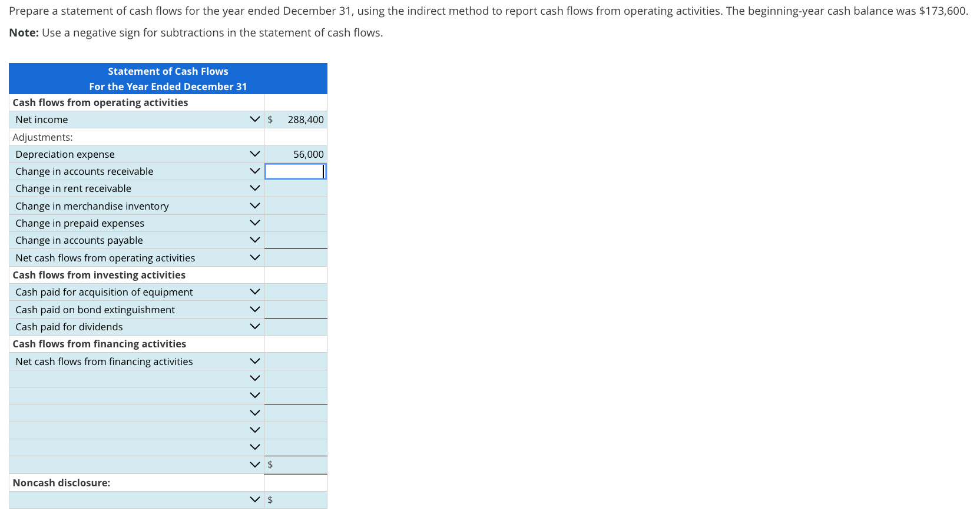The height and width of the screenshot is (524, 980).
Task: Open the Change in prepaid expenses dropdown
Action: point(254,223)
